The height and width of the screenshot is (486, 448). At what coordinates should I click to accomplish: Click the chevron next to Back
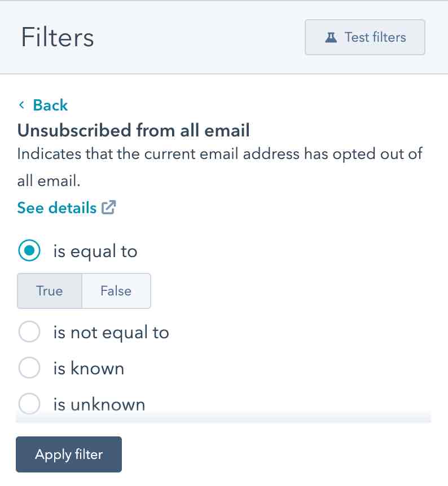pos(21,105)
